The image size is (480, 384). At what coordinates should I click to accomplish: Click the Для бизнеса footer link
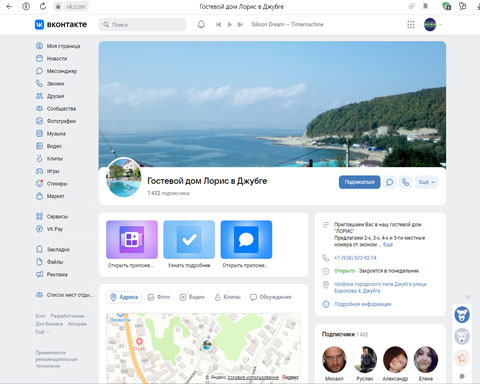(x=49, y=324)
